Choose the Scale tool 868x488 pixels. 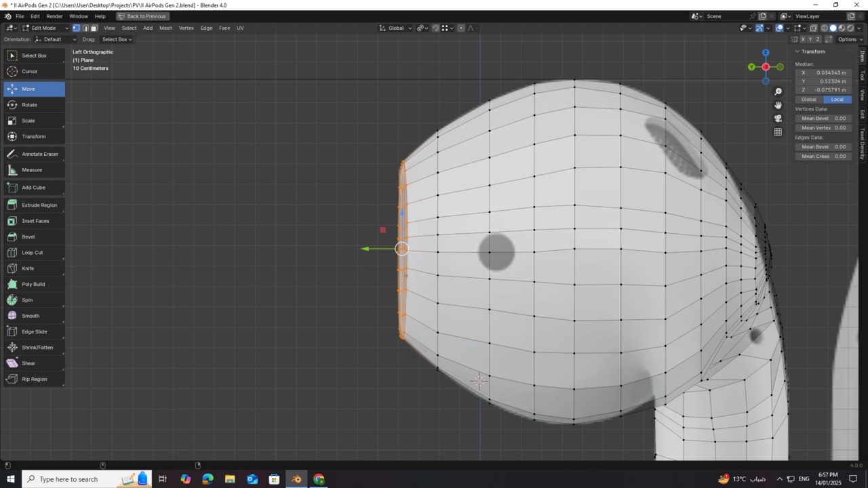[34, 121]
